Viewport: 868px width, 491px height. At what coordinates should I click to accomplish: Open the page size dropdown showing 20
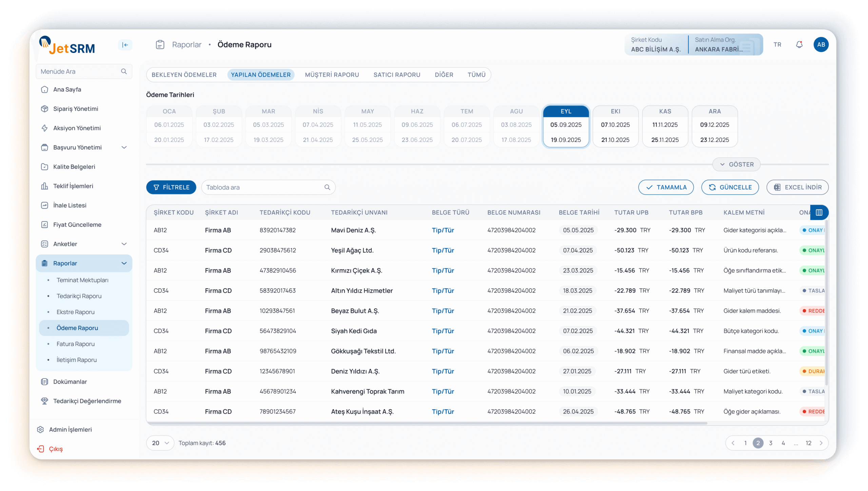coord(160,443)
